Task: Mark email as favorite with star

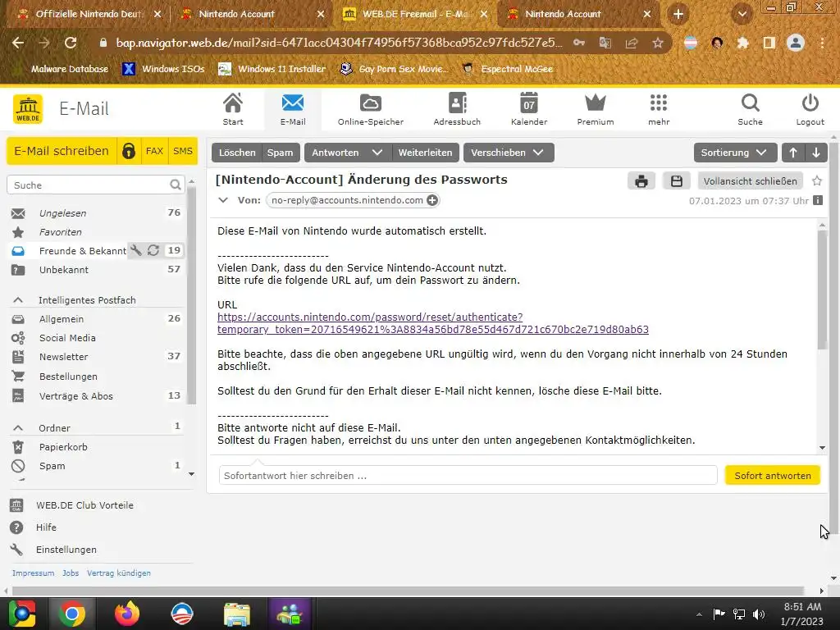Action: 817,181
